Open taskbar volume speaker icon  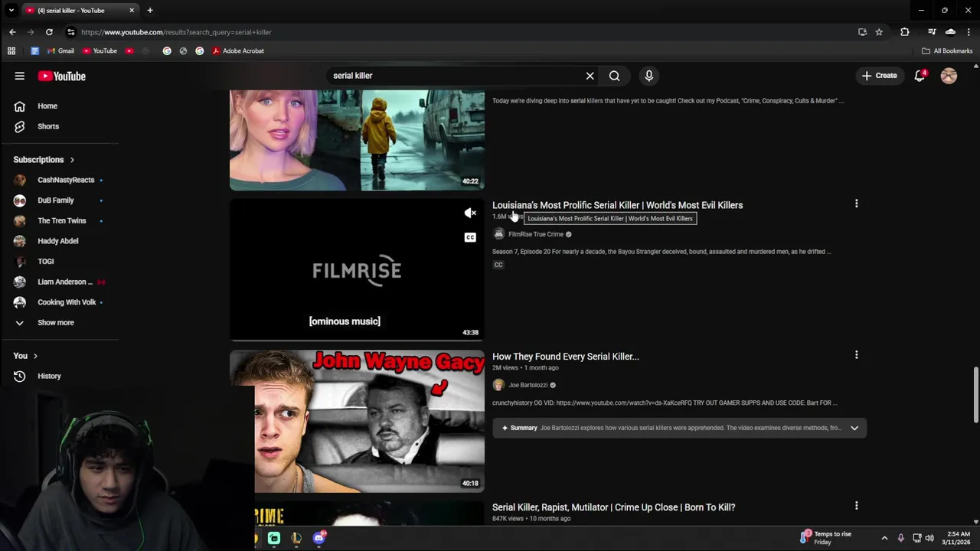click(x=929, y=538)
